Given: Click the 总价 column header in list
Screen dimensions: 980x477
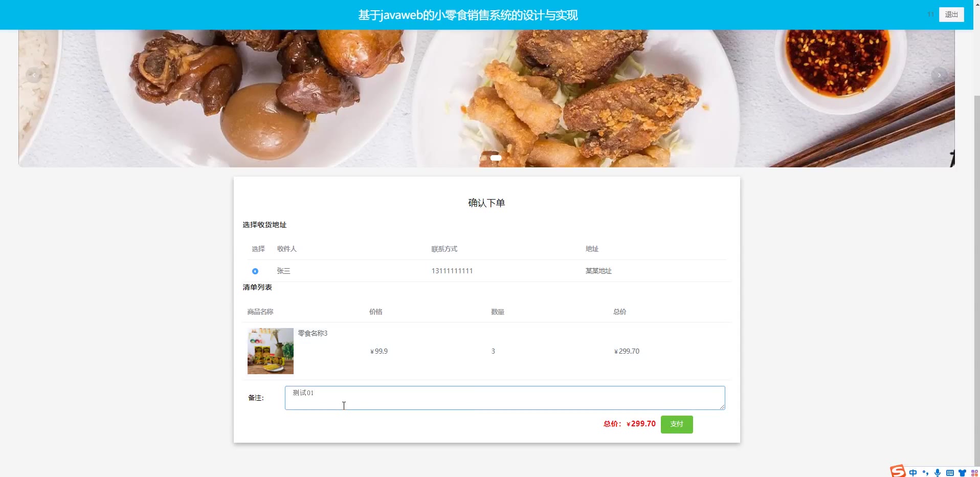Looking at the screenshot, I should 620,312.
